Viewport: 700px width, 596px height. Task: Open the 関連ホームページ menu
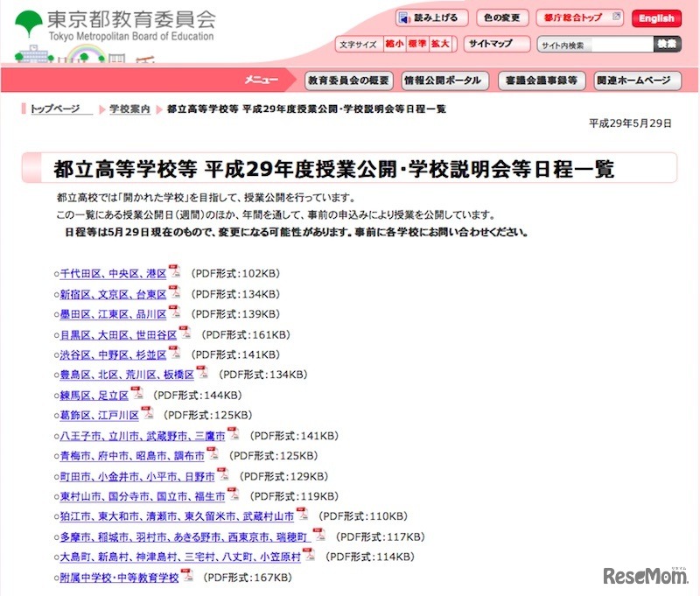point(637,81)
